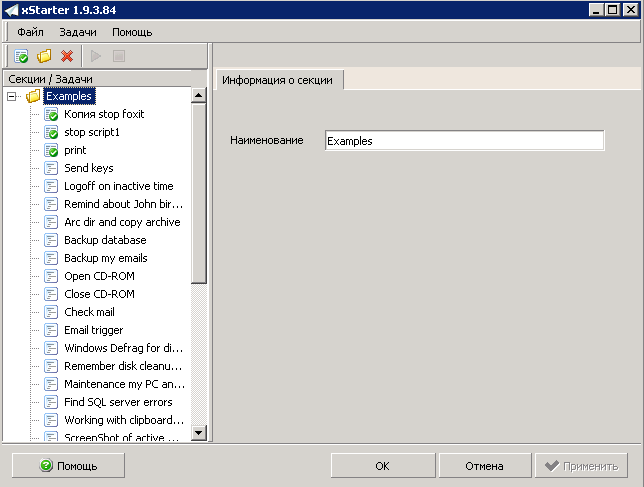Select the Check mail task
This screenshot has height=487, width=644.
point(90,312)
